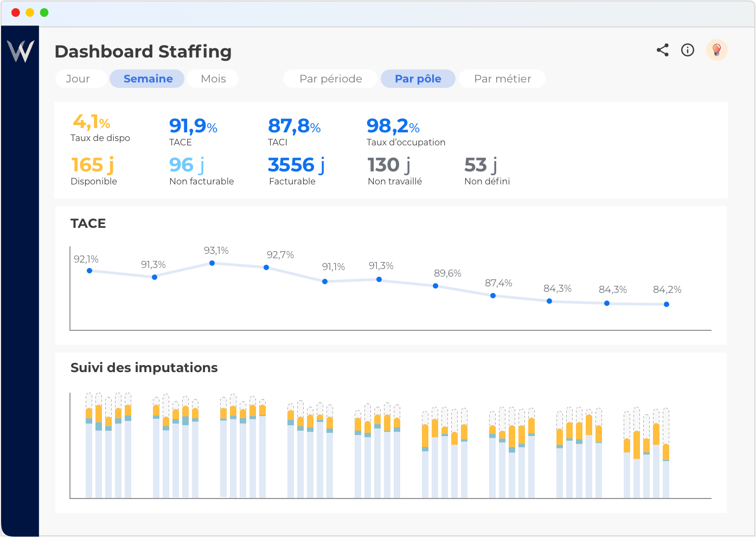Select the Jour view toggle
Screen dimensions: 756x537
(78, 79)
